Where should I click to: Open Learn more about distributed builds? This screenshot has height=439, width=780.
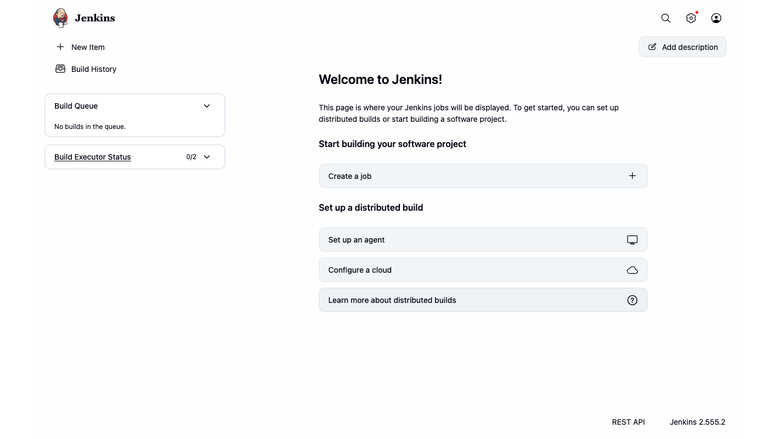pos(483,300)
